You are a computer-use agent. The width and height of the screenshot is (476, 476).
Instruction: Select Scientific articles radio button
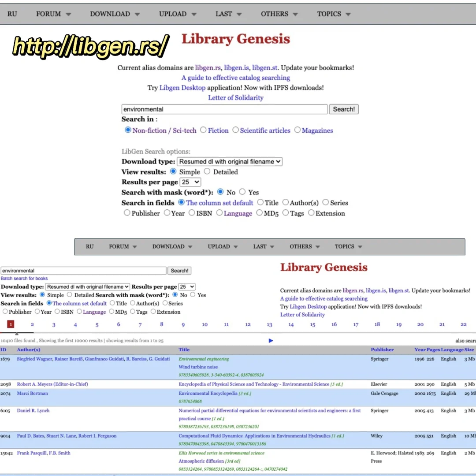(x=235, y=130)
